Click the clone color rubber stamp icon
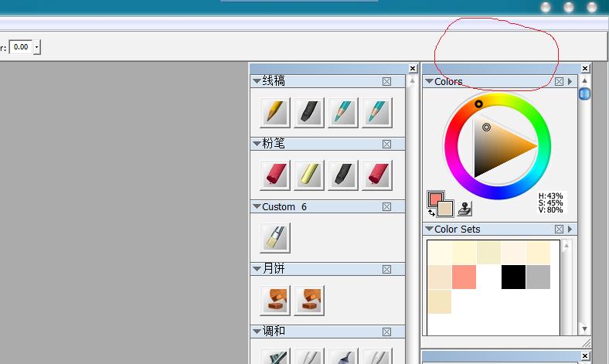The width and height of the screenshot is (609, 364). click(x=464, y=209)
